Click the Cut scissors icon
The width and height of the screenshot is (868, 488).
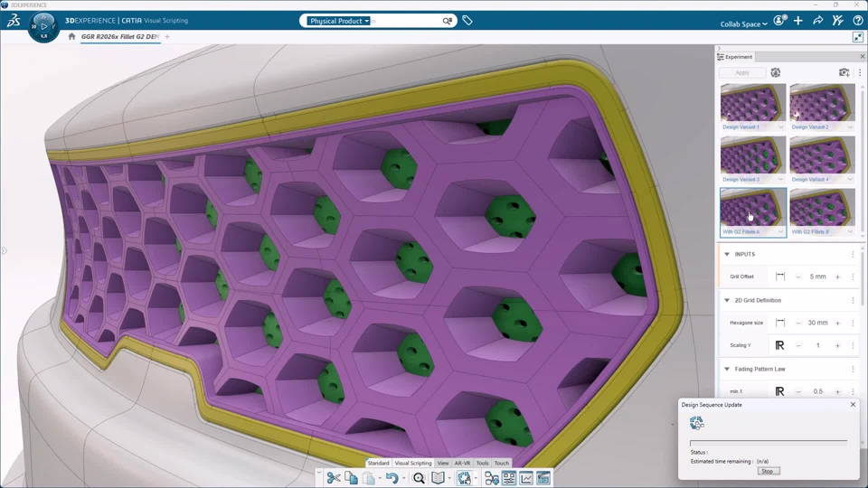coord(334,477)
